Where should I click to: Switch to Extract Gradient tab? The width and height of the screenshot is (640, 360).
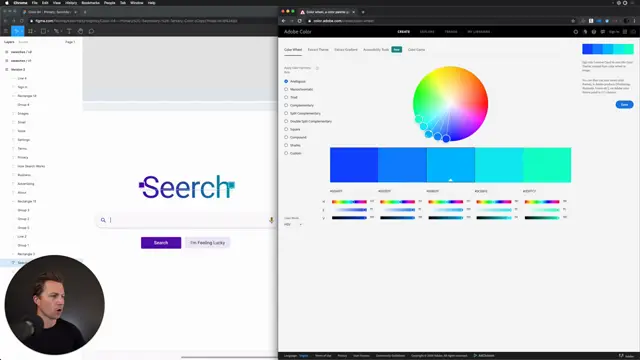(346, 50)
